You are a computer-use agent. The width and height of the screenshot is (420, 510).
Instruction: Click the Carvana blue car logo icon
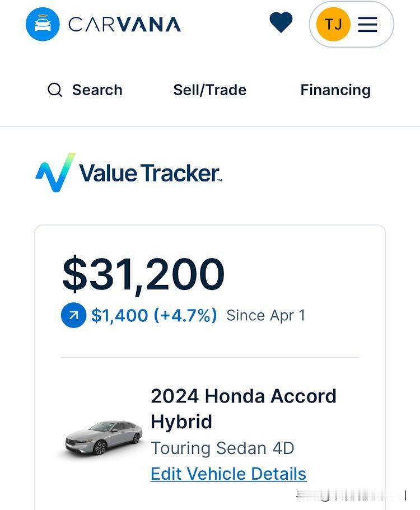pos(43,25)
